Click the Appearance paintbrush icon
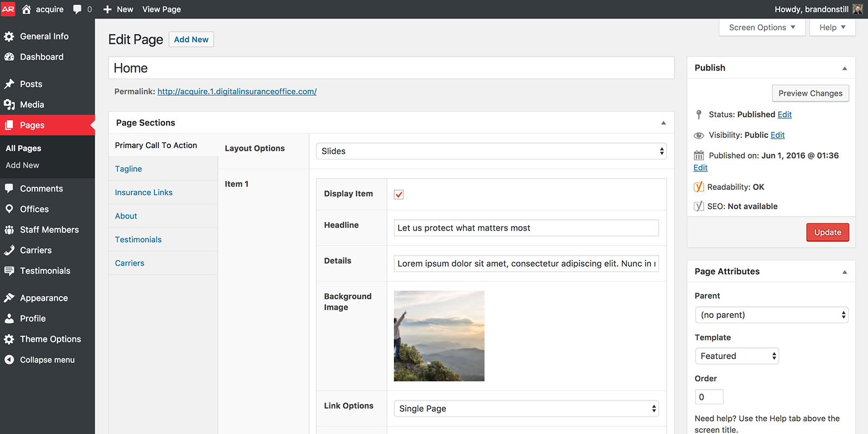 (9, 298)
